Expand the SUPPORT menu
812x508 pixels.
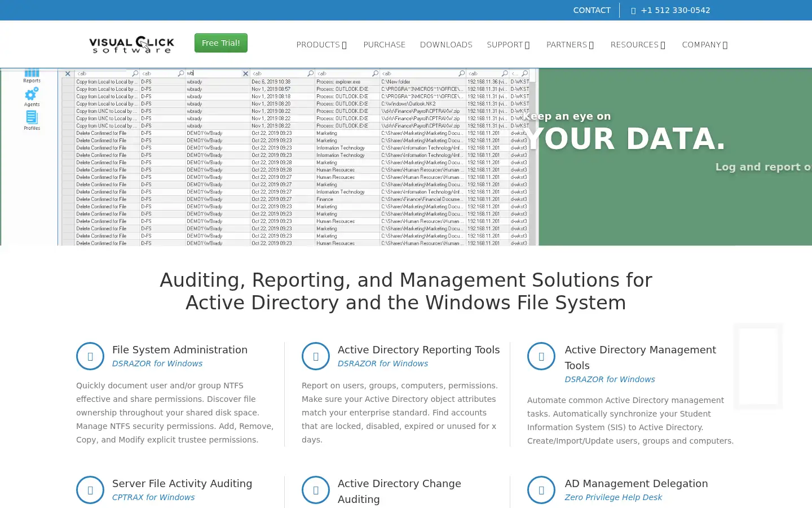click(x=508, y=45)
